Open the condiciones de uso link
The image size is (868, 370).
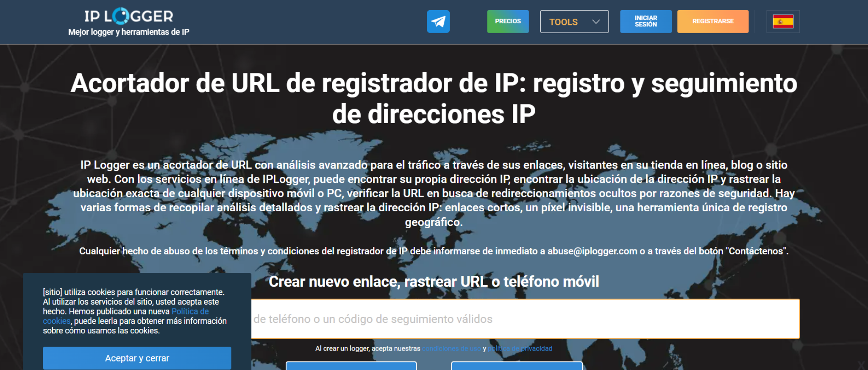tap(451, 348)
